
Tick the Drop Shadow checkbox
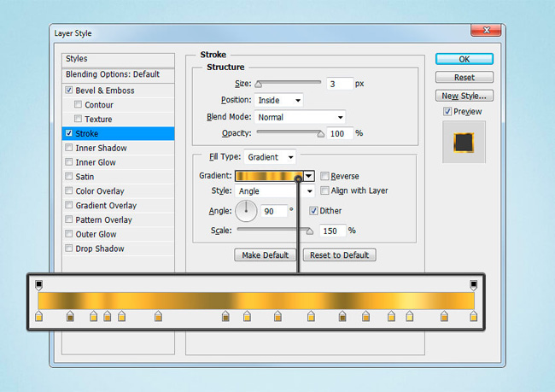(x=69, y=249)
